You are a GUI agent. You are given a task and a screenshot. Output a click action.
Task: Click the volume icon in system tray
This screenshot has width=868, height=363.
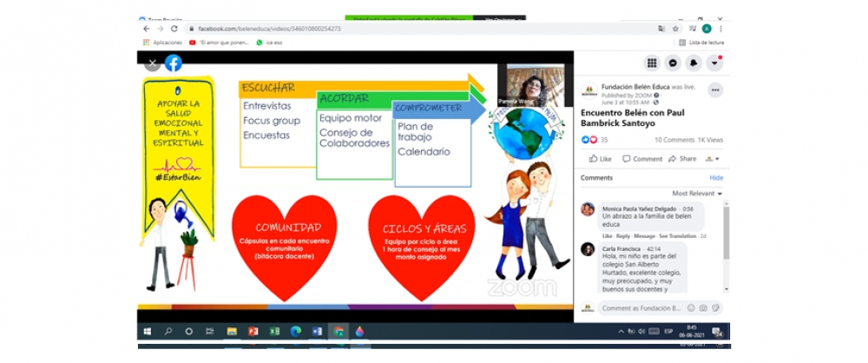click(x=641, y=332)
